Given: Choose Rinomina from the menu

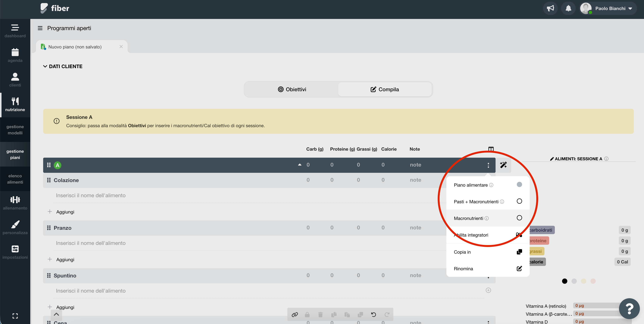Looking at the screenshot, I should 488,269.
